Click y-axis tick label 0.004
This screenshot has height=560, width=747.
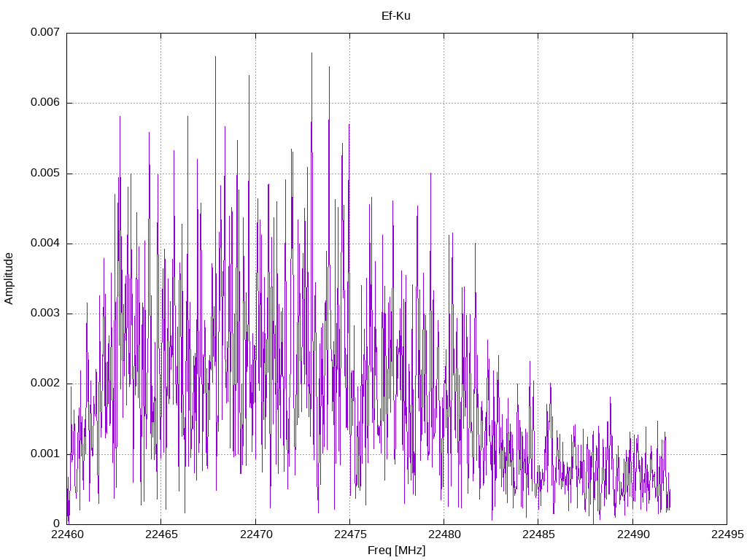click(45, 243)
